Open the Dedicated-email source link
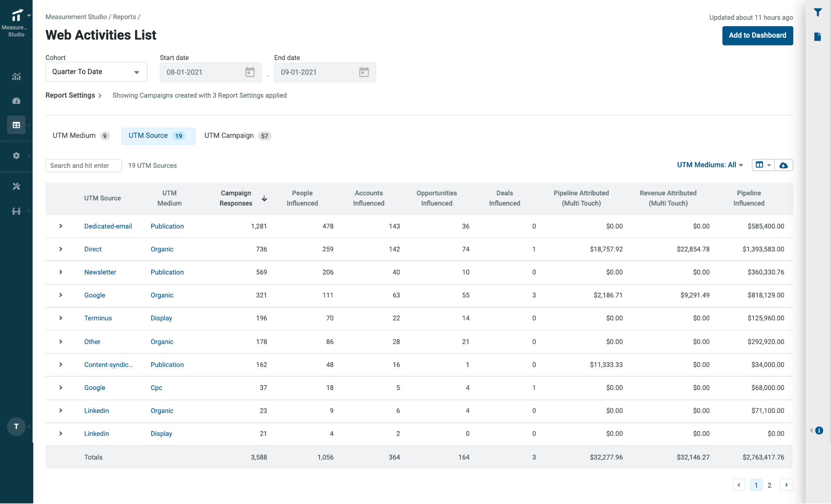The height and width of the screenshot is (504, 831). click(x=108, y=226)
